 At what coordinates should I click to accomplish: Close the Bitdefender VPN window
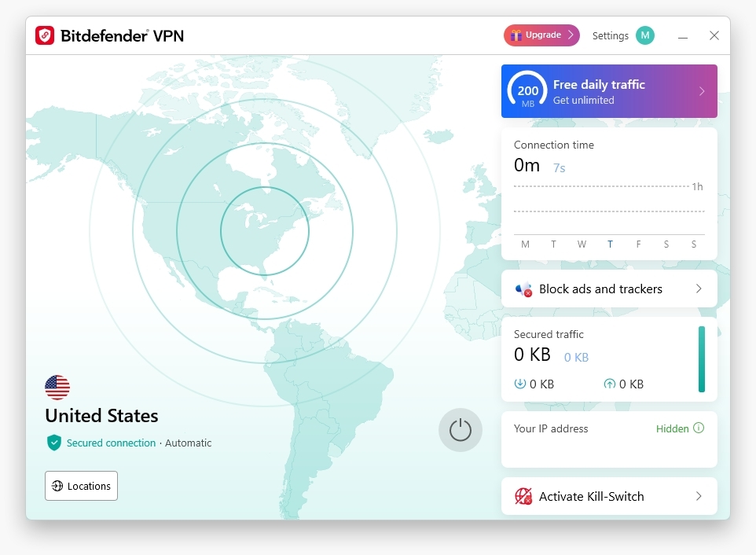pos(714,35)
